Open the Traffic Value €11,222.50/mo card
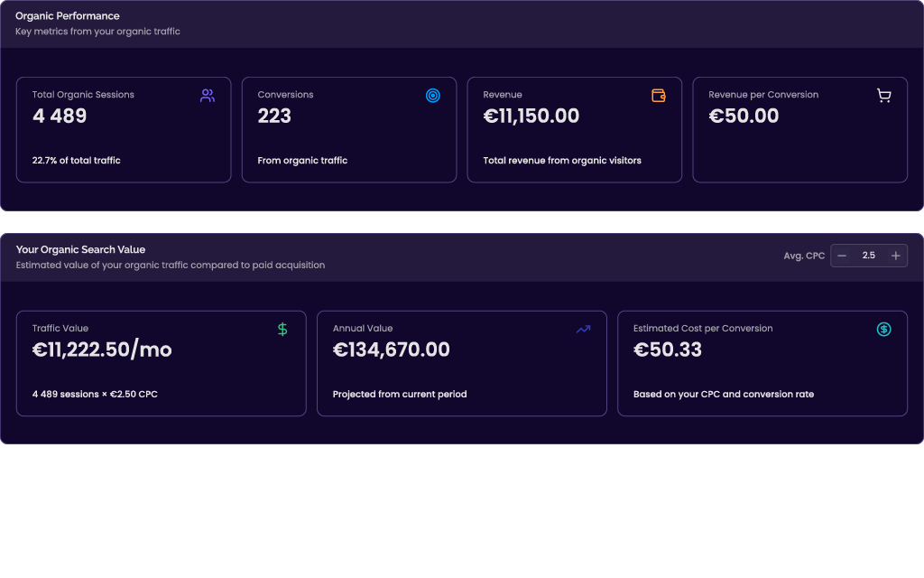This screenshot has width=924, height=578. (161, 363)
